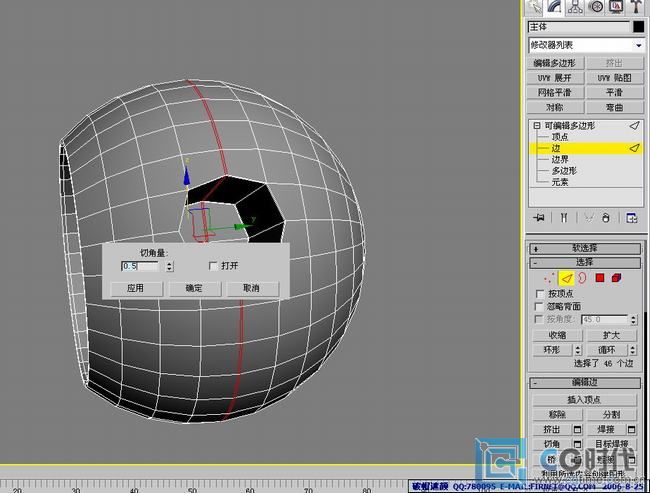Apply the 弯曲 modifier

click(x=614, y=107)
